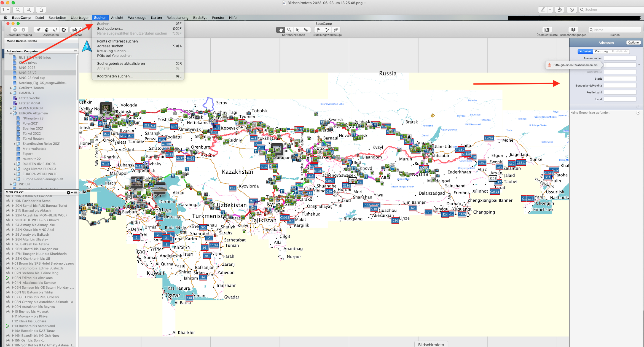Screen dimensions: 644x347
Task: Click the Preview Suchen search field
Action: [x=611, y=10]
